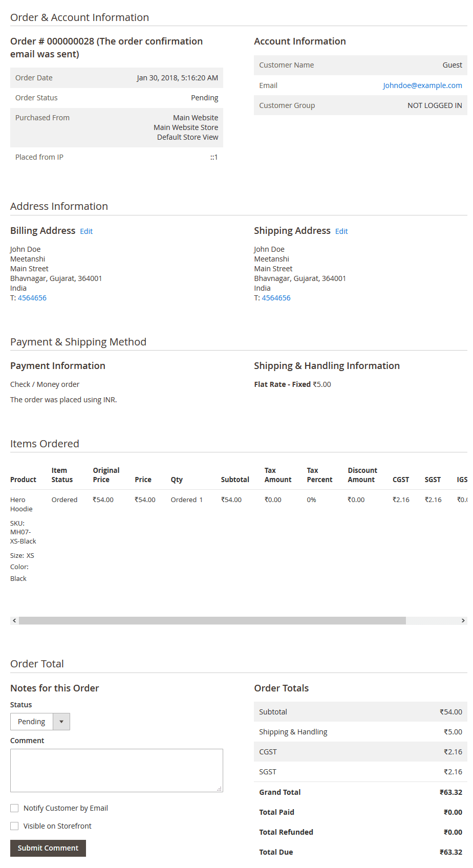Viewport: 473px width, 868px height.
Task: Click the items table horizontal scrollbar
Action: coord(212,620)
